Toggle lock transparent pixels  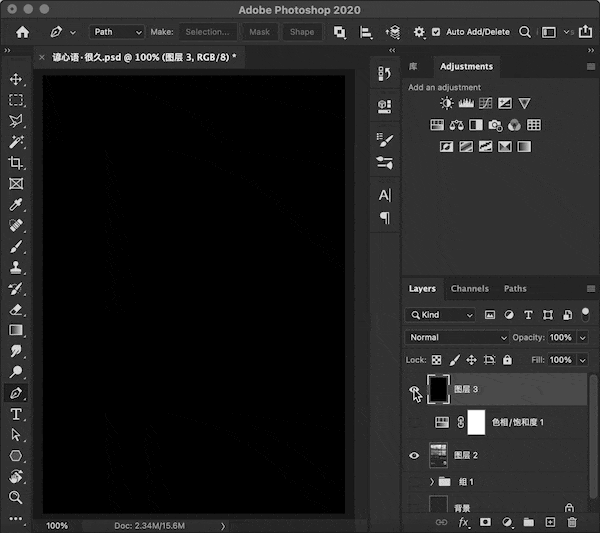[436, 360]
